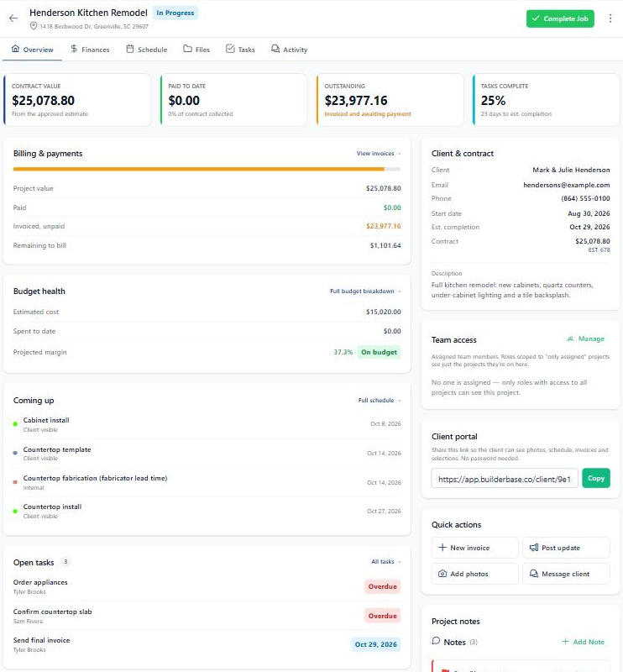The height and width of the screenshot is (672, 623).
Task: Click the back arrow icon
Action: point(13,18)
